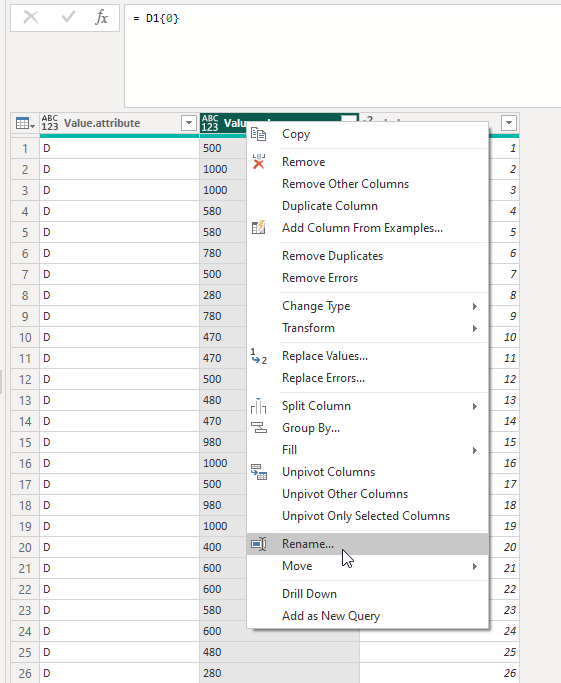Image resolution: width=561 pixels, height=683 pixels.
Task: Click the ABC123 type icon of selected column
Action: 210,123
